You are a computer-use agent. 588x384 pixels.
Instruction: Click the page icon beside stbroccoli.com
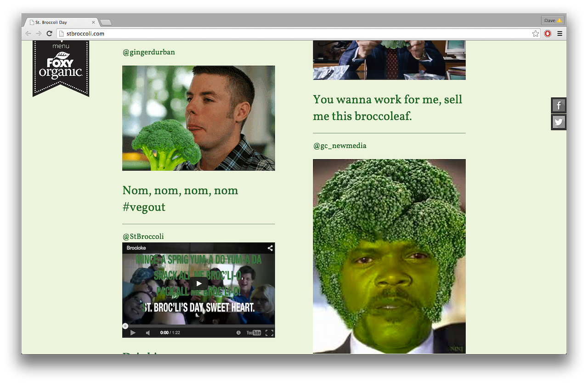[x=62, y=34]
